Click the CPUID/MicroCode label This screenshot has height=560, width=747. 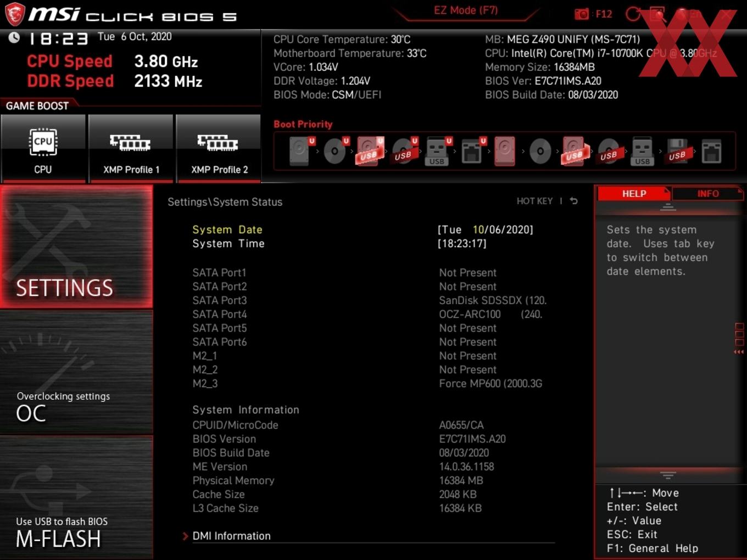(235, 425)
